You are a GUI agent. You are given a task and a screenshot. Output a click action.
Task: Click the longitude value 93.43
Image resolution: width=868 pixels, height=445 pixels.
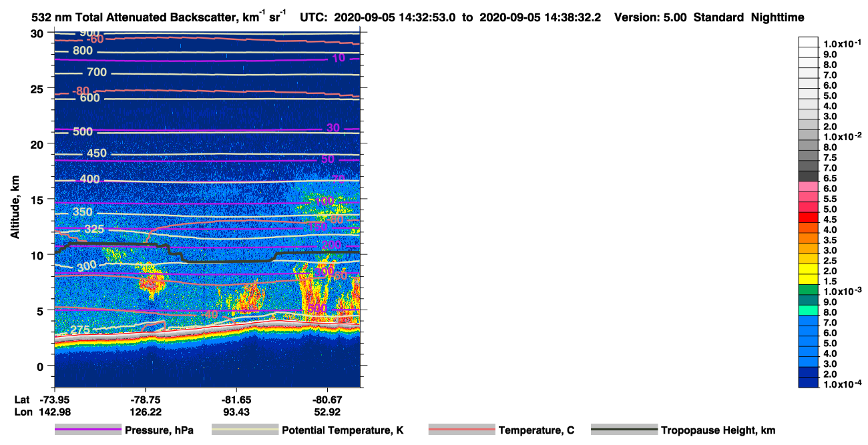click(236, 412)
